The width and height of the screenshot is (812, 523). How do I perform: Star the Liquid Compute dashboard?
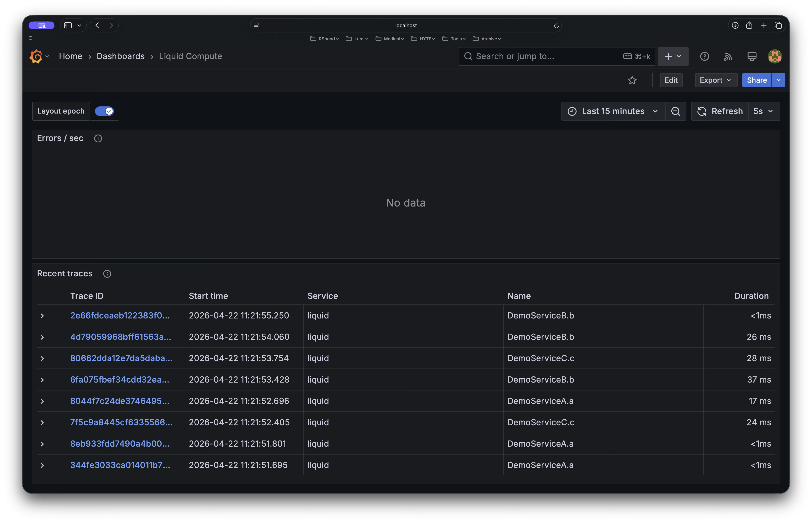pyautogui.click(x=632, y=80)
